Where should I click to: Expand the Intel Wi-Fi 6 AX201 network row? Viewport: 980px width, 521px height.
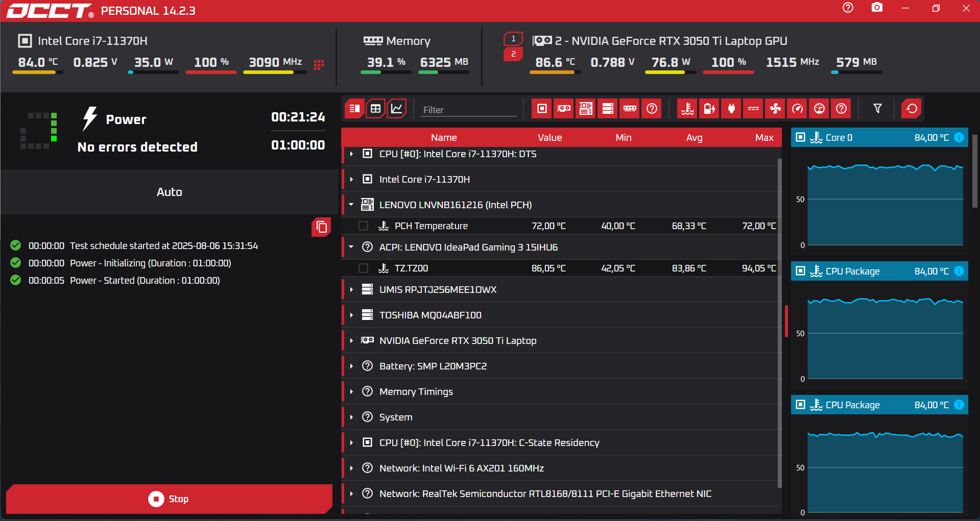(351, 468)
